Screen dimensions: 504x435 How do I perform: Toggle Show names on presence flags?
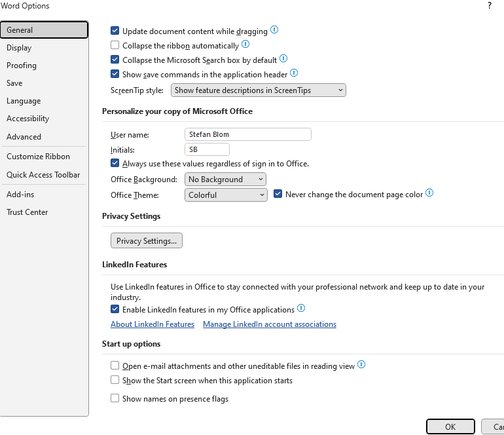pos(115,398)
